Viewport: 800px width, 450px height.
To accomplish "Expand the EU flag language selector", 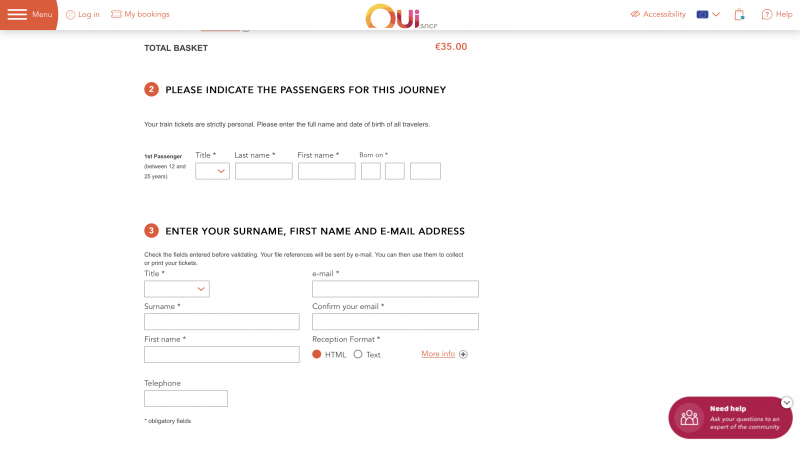I will tap(708, 14).
